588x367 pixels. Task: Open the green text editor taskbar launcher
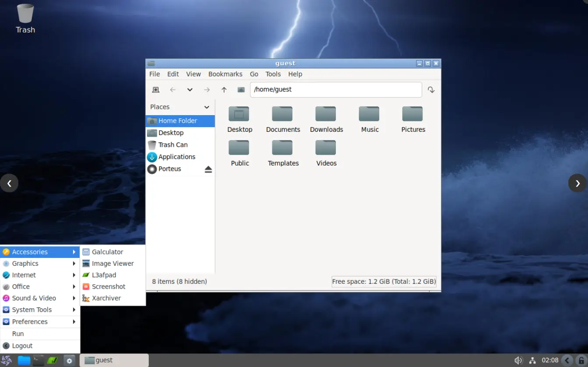pos(53,360)
